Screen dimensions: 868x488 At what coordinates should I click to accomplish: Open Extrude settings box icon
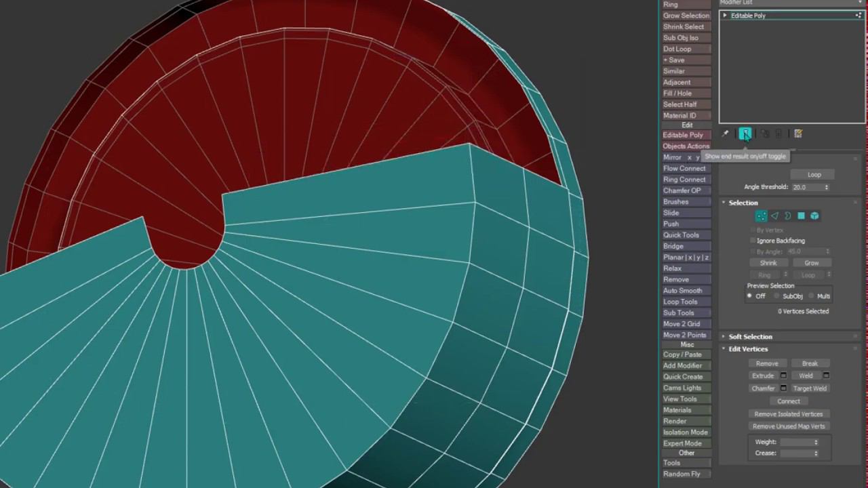pyautogui.click(x=783, y=375)
